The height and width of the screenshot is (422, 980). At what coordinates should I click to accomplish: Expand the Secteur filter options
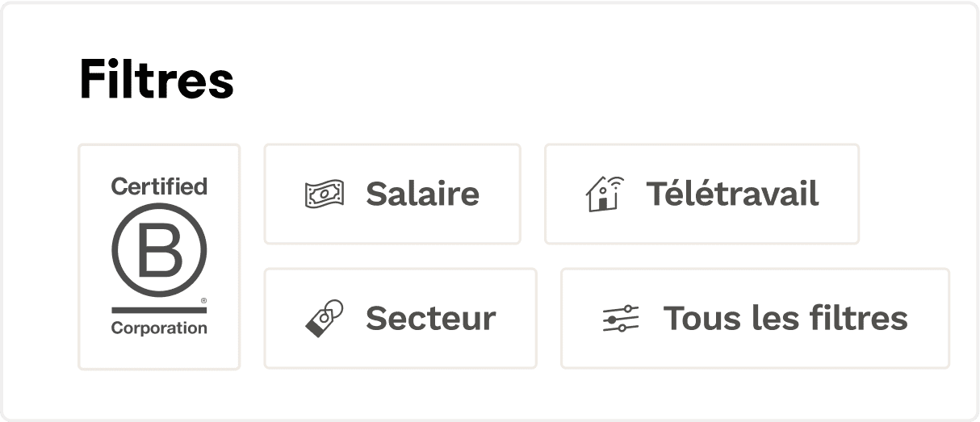400,319
